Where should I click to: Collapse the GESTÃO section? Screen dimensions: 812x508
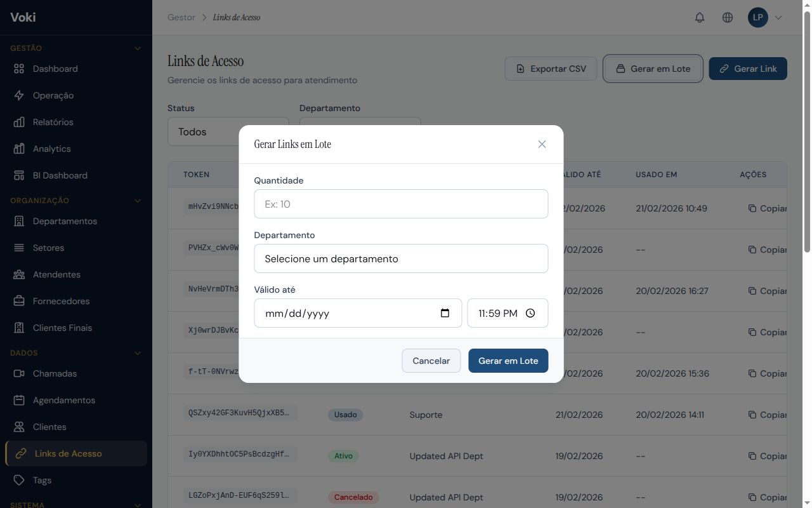coord(138,48)
